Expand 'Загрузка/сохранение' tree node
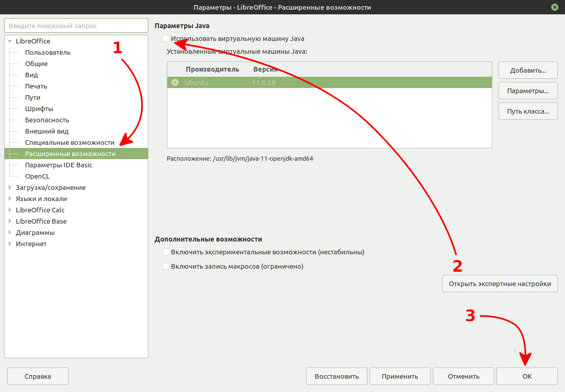Image resolution: width=565 pixels, height=392 pixels. [x=10, y=188]
